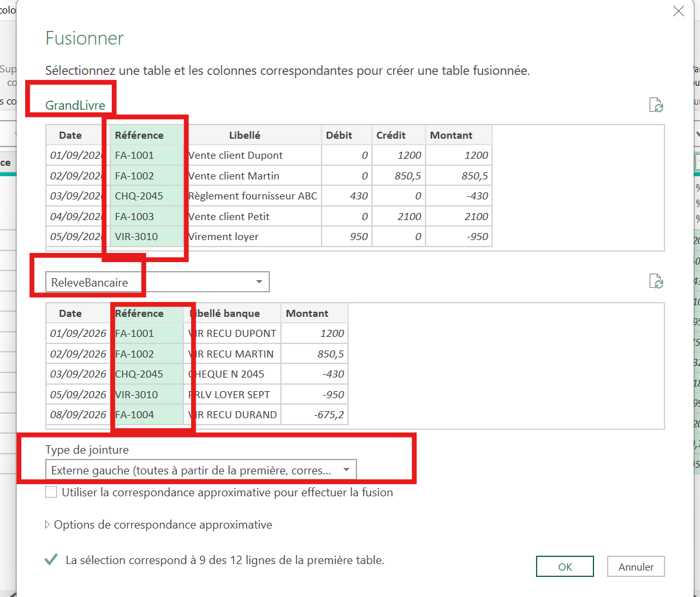Click the 'CHEQUE N 2045' cell

tap(232, 374)
